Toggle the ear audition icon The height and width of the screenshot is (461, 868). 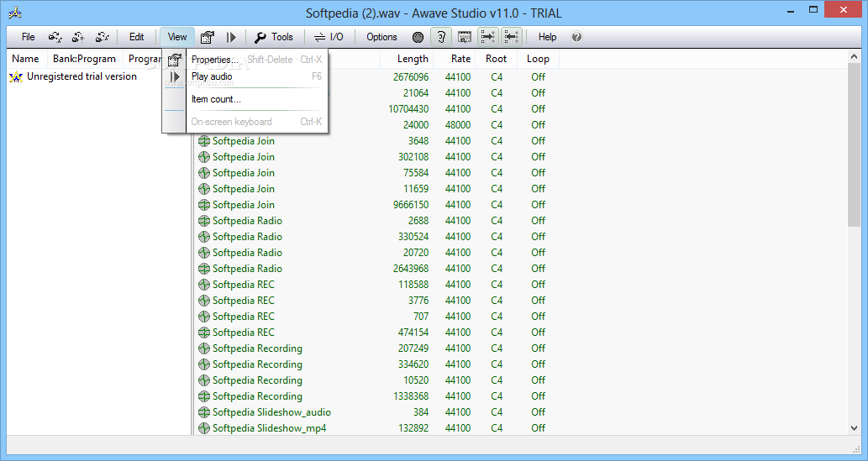[x=441, y=37]
